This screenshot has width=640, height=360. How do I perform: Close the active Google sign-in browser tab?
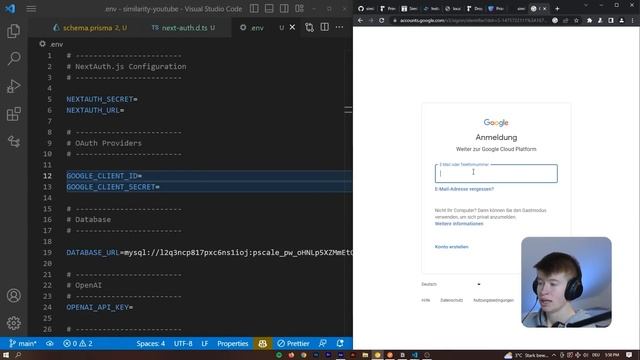click(544, 9)
